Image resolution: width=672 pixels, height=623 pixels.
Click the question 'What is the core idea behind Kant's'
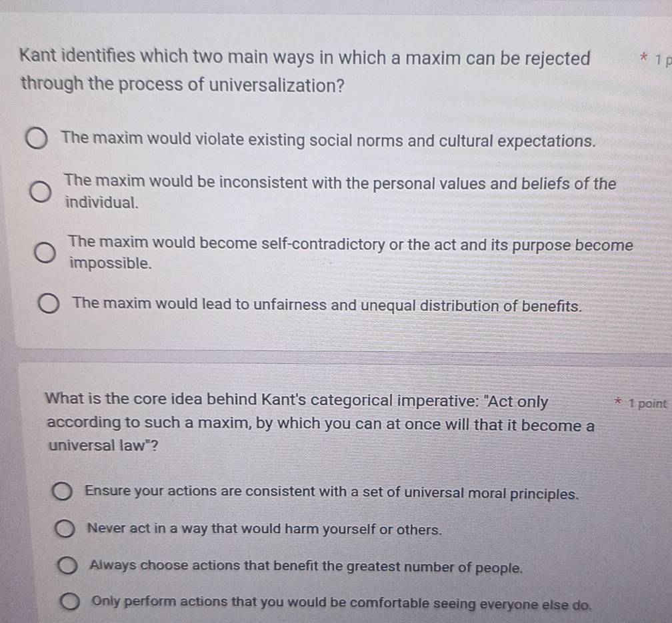[321, 422]
